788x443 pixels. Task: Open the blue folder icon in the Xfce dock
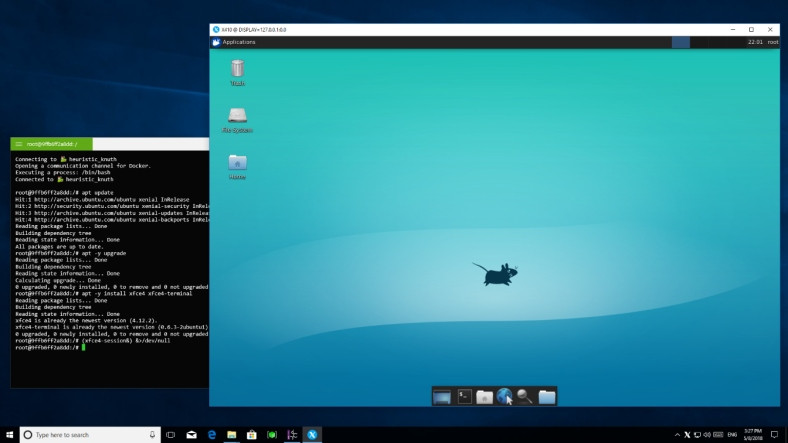(x=547, y=397)
